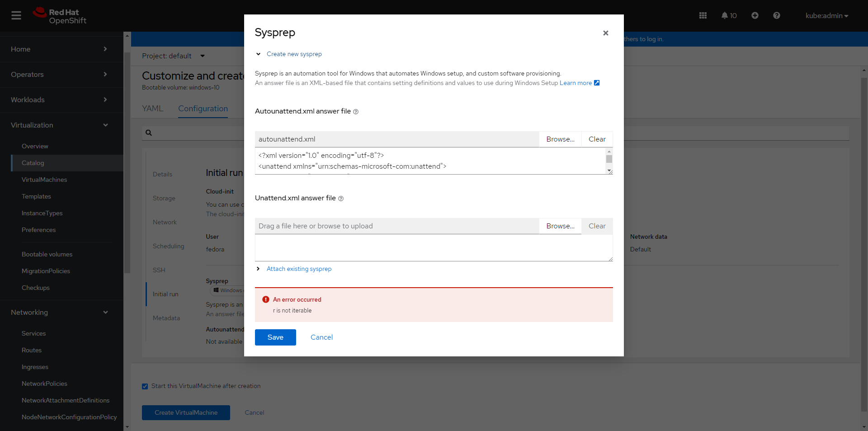The width and height of the screenshot is (868, 431).
Task: Open the kube:admin user dropdown
Action: tap(826, 15)
